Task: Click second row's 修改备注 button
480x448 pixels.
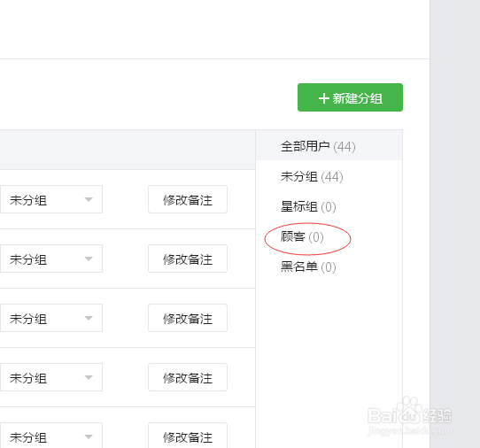Action: coord(188,259)
